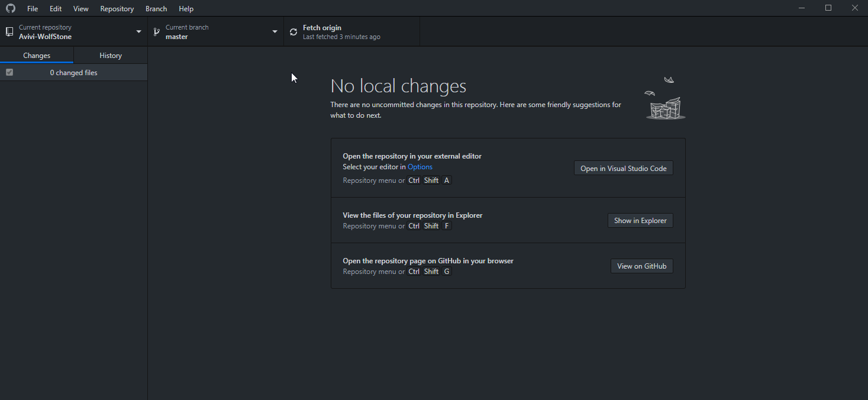Select the master branch name

coord(177,37)
